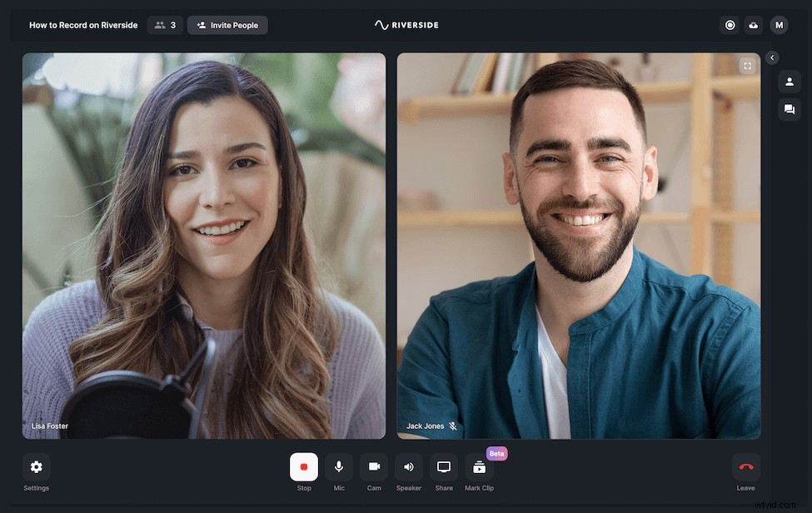812x513 pixels.
Task: Select Lisa Foster's video tile
Action: pyautogui.click(x=203, y=246)
